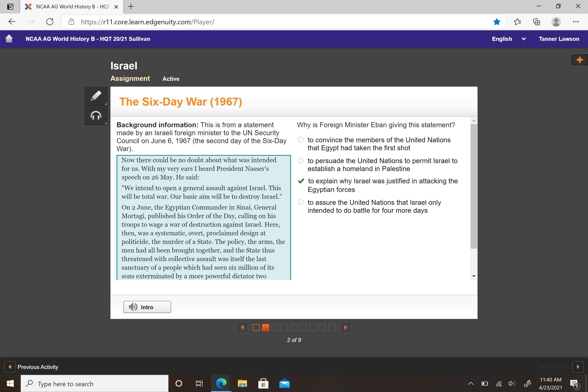Open the orange plus panel button
The width and height of the screenshot is (588, 392).
pos(579,60)
